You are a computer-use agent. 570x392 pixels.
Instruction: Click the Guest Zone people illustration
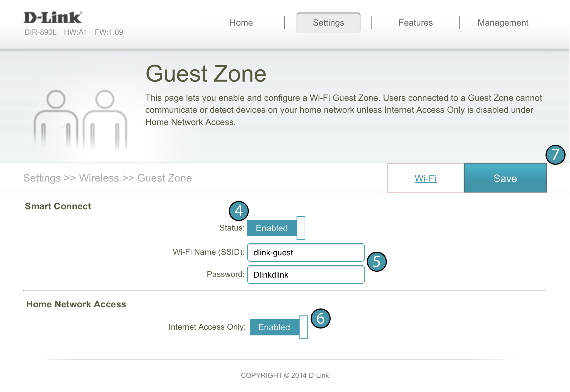pyautogui.click(x=80, y=120)
